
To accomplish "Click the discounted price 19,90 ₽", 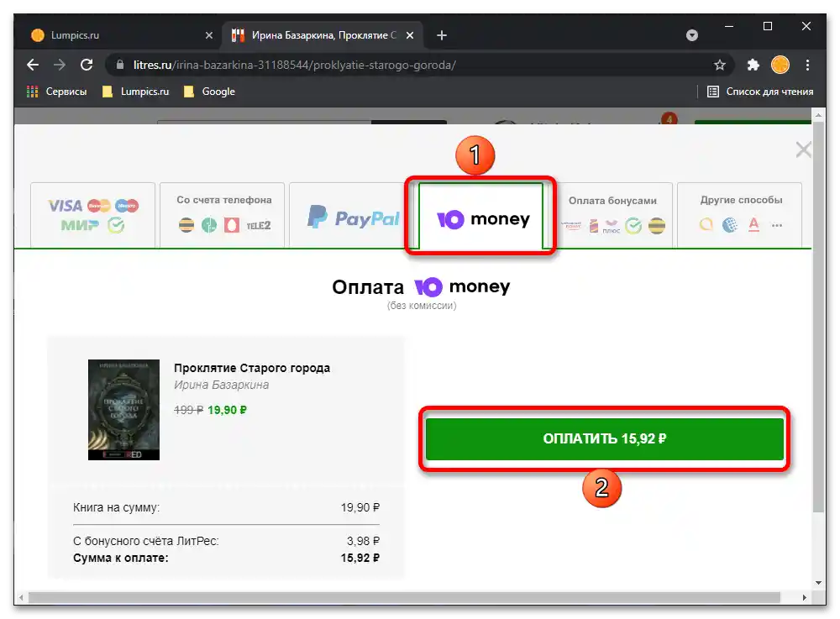I will pos(227,410).
